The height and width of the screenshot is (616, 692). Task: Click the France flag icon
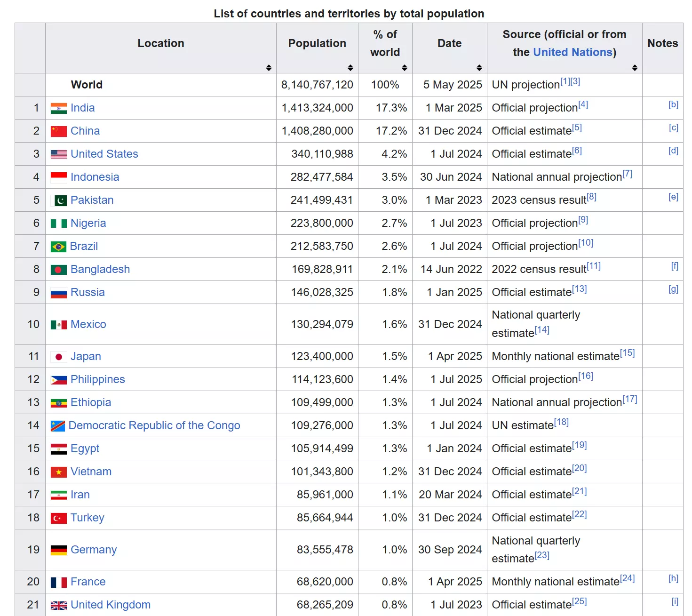[x=59, y=582]
